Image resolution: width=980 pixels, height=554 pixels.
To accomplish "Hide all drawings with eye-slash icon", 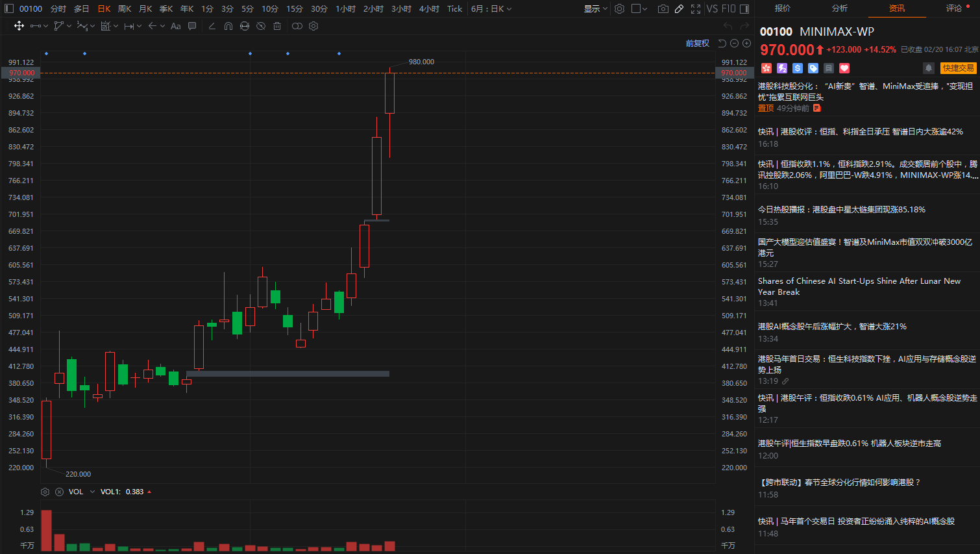I will 261,26.
